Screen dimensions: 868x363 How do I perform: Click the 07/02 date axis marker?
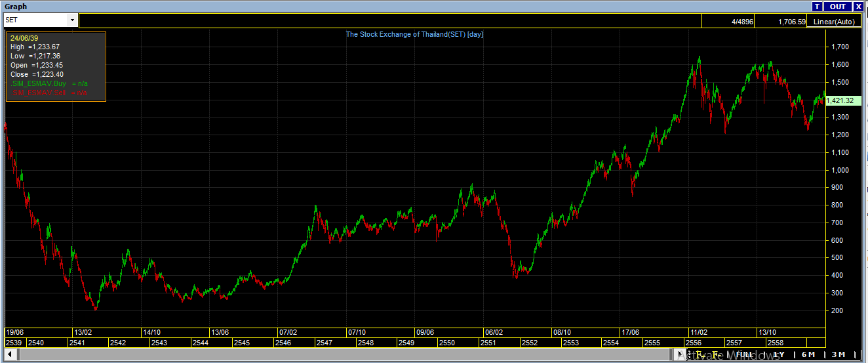tap(288, 332)
